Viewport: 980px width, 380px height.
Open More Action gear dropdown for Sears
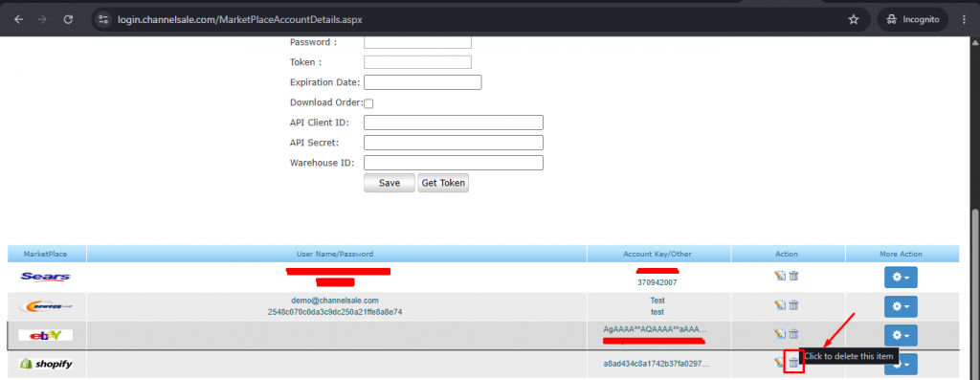[x=901, y=277]
